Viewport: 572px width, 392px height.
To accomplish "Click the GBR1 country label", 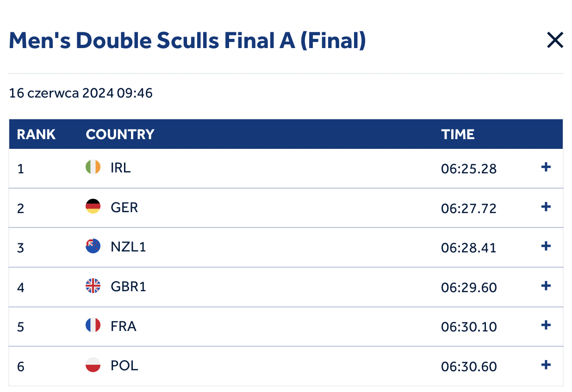I will pos(128,287).
